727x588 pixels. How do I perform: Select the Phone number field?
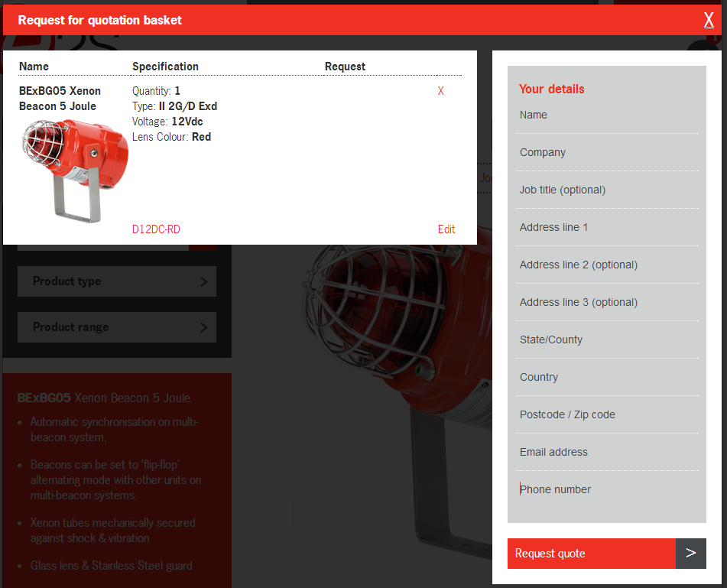click(608, 490)
